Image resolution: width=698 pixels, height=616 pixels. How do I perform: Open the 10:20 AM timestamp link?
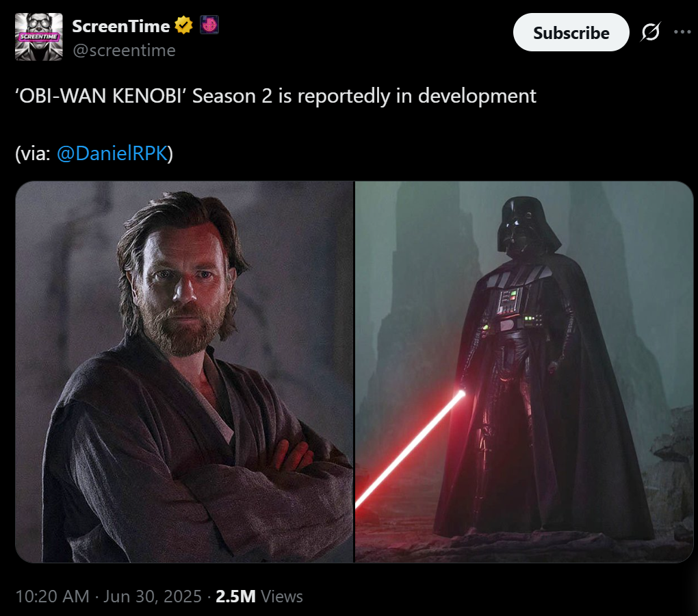pyautogui.click(x=53, y=596)
